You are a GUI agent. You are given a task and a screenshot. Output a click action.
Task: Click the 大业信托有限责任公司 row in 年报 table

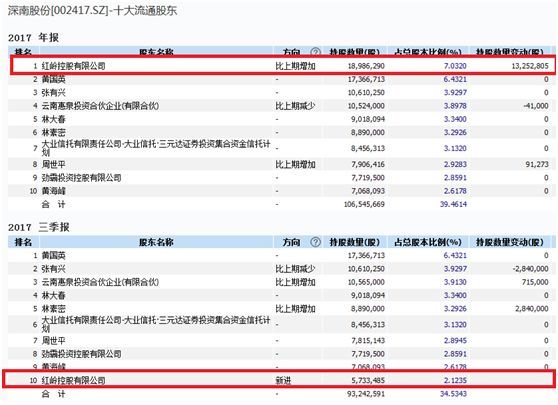click(281, 148)
